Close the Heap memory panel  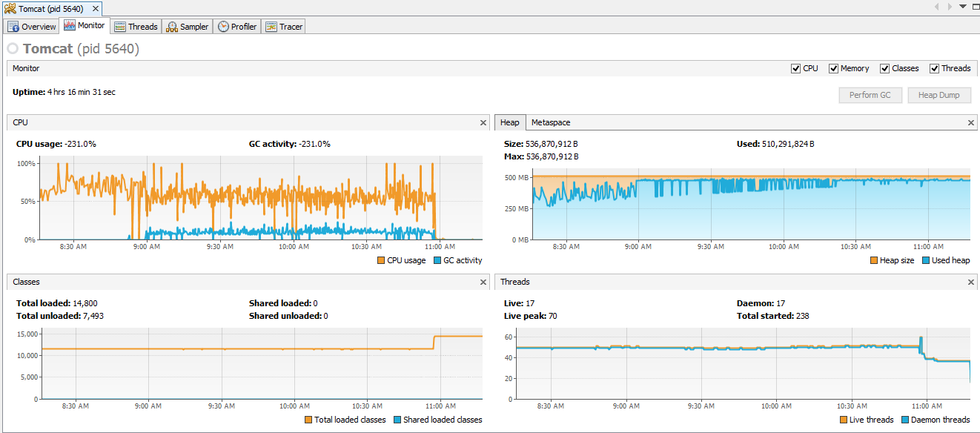(972, 122)
